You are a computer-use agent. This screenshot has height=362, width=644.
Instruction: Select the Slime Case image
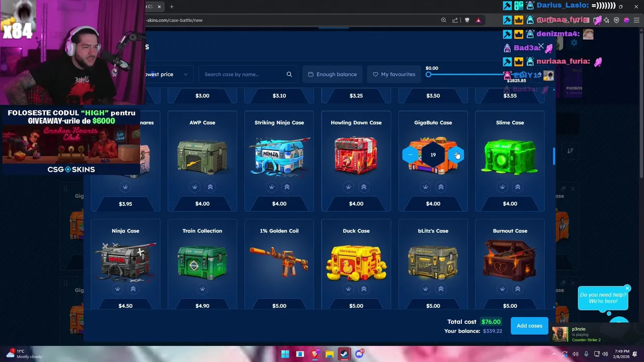pos(510,157)
